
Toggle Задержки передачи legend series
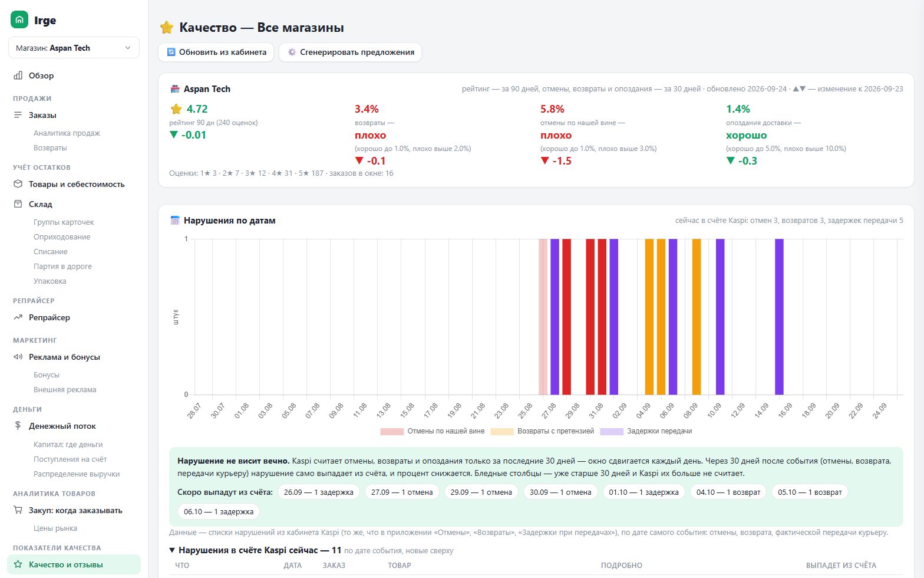click(x=646, y=431)
